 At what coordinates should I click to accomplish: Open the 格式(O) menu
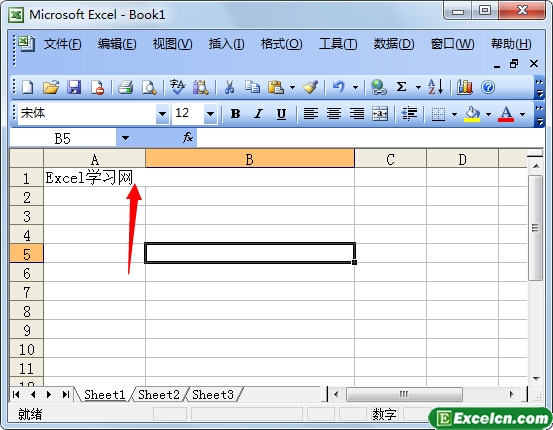click(281, 44)
